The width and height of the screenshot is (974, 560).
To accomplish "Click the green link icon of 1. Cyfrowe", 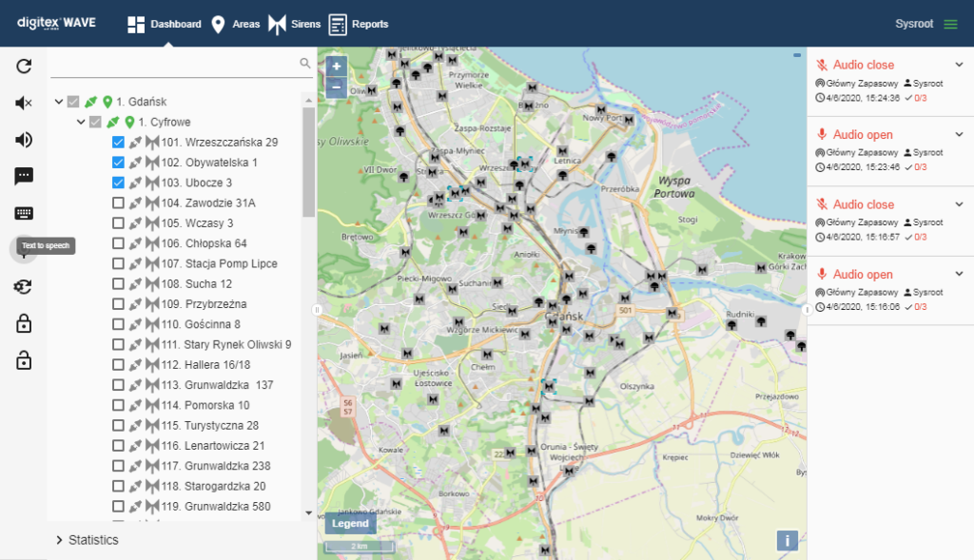I will (112, 123).
